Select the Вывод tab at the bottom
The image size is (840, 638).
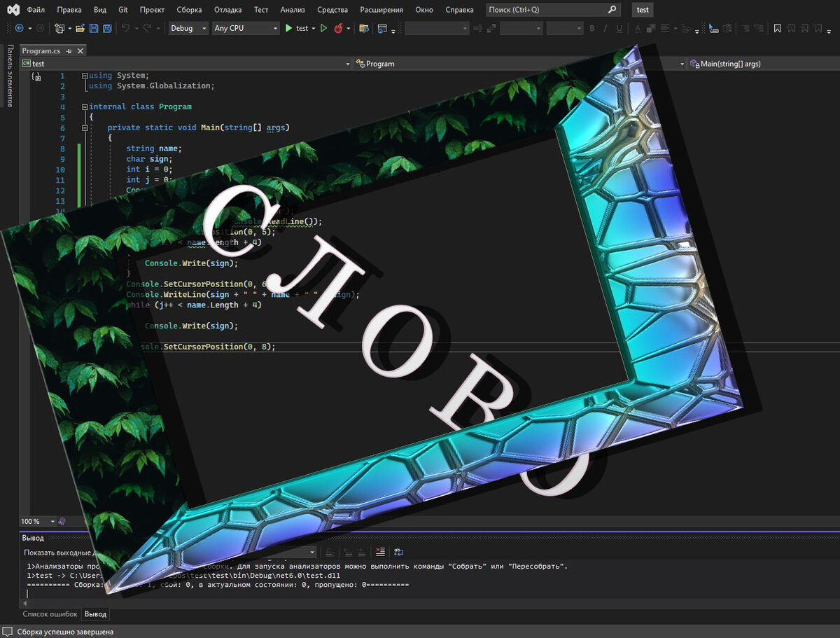pos(96,614)
